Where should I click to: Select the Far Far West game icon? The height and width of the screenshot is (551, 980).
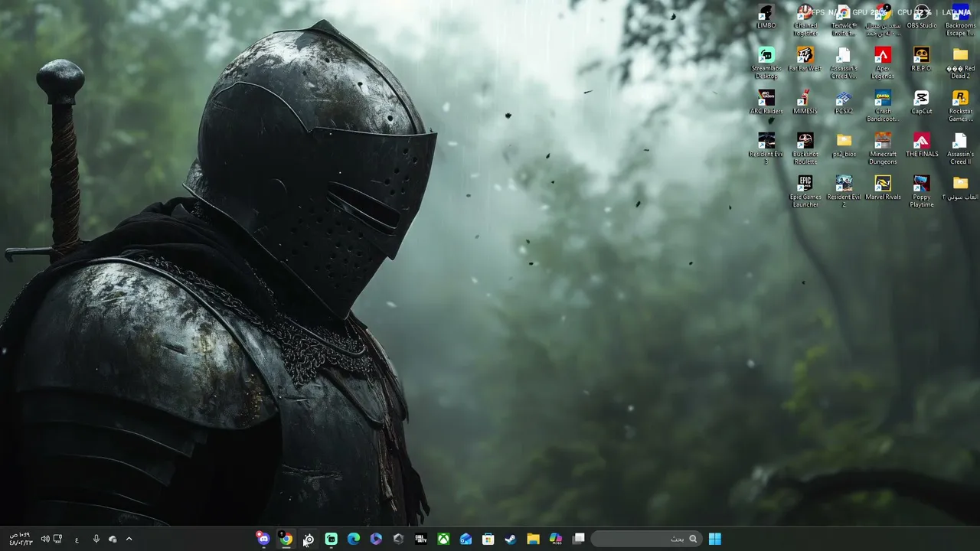point(805,60)
